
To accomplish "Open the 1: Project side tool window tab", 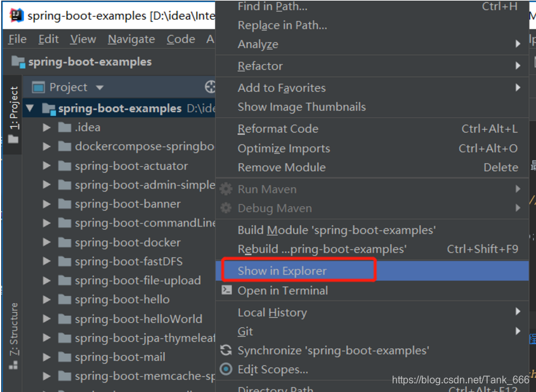I will (x=13, y=114).
